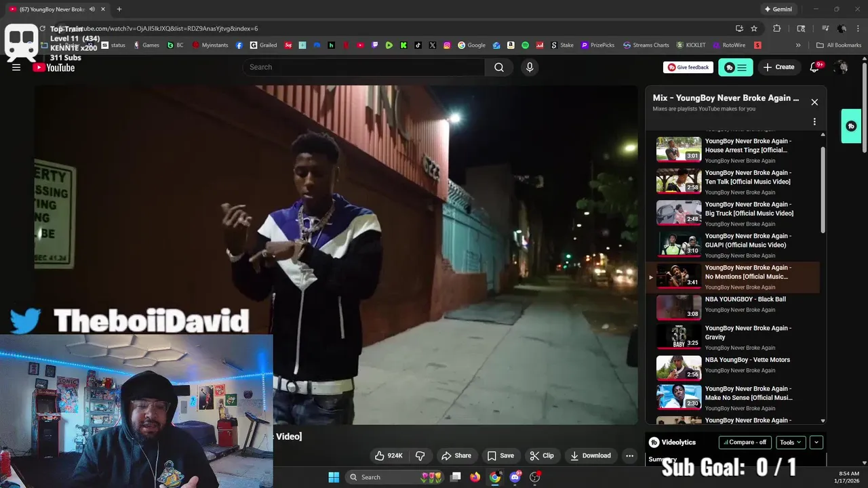Open the vidIQ side tab icon

click(x=851, y=126)
